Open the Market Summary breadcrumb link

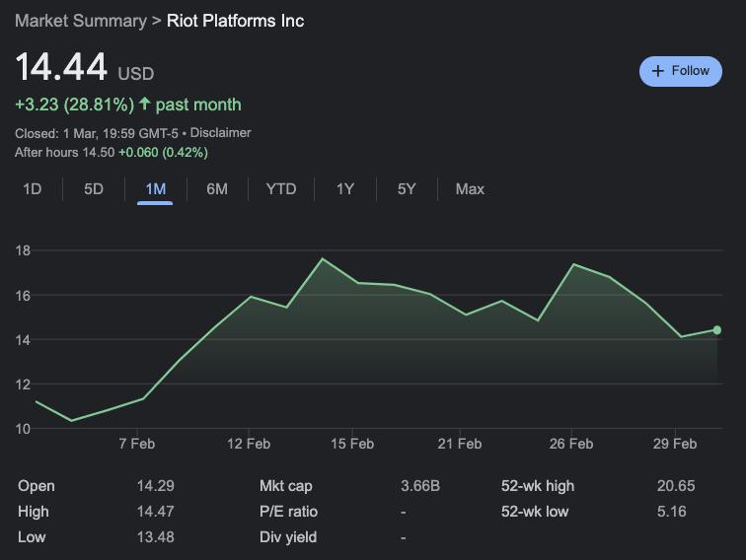(x=81, y=21)
